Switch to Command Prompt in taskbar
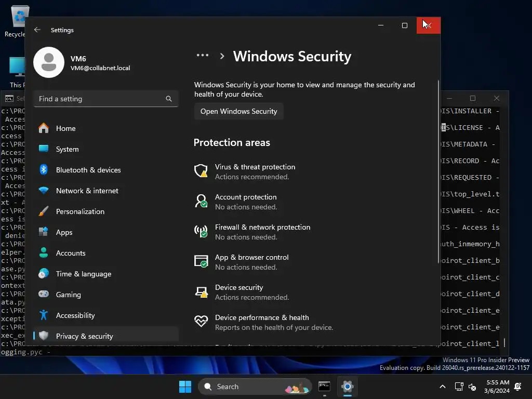Image resolution: width=532 pixels, height=399 pixels. point(324,387)
